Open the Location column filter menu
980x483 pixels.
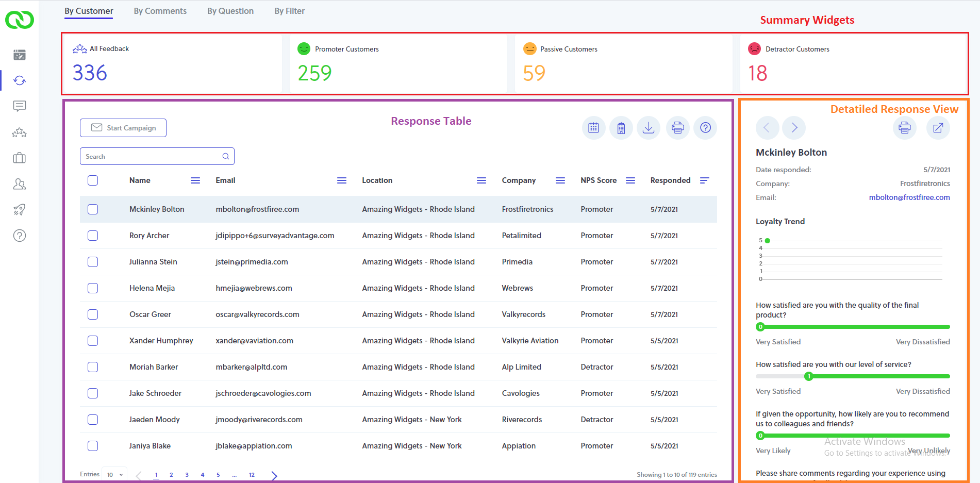(481, 180)
